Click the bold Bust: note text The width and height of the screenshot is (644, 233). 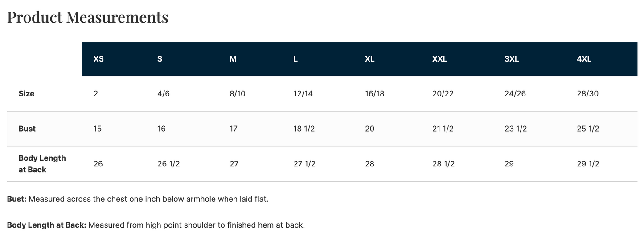17,199
